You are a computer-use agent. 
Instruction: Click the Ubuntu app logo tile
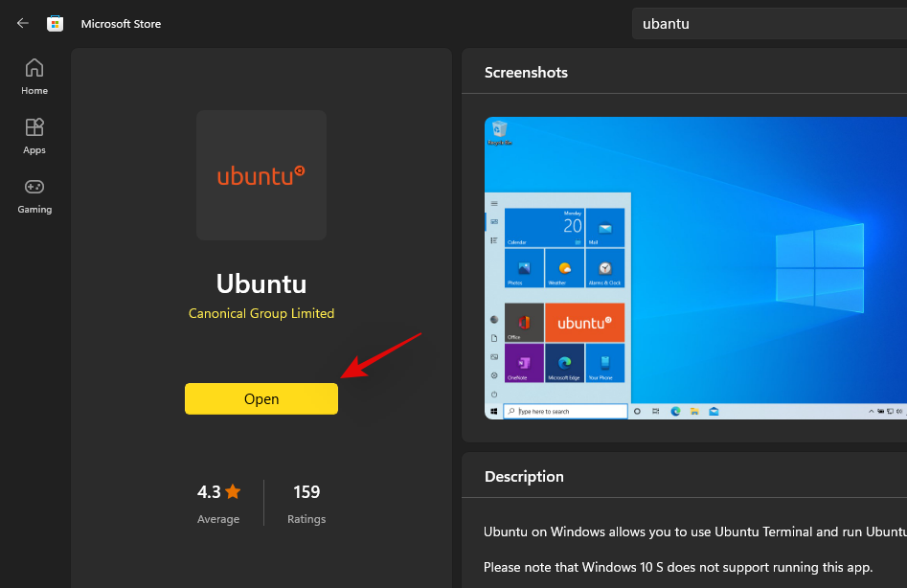261,175
